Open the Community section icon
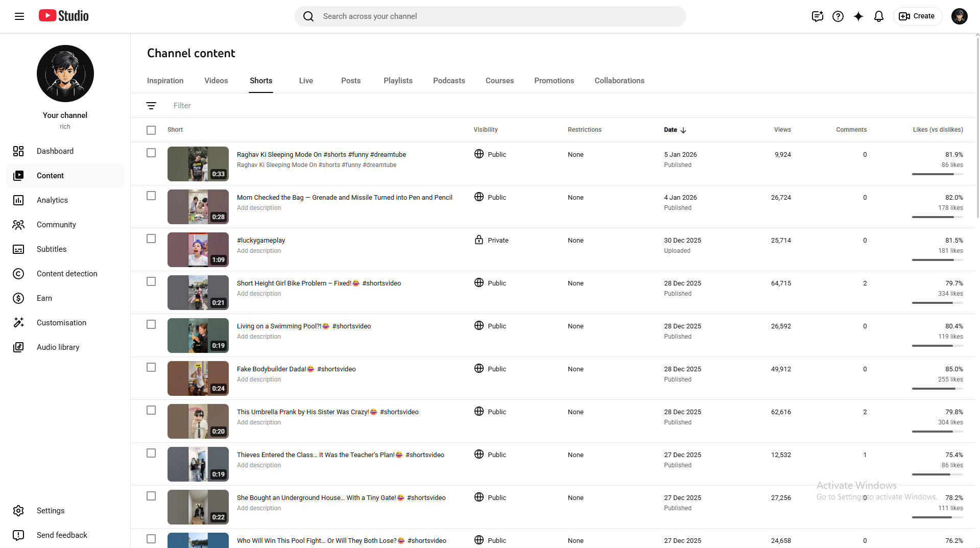Viewport: 980px width, 548px height. point(18,224)
